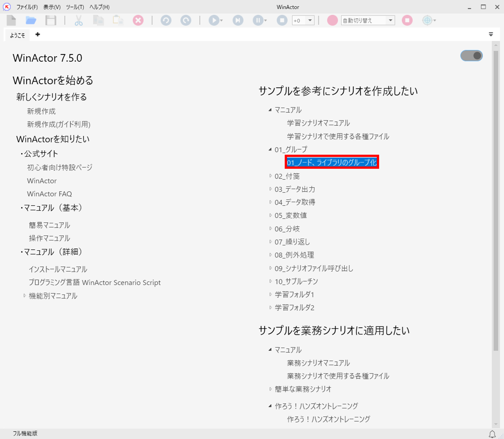Open 学習シナリオで使用する各種ファイル item
The image size is (504, 439).
(x=338, y=136)
